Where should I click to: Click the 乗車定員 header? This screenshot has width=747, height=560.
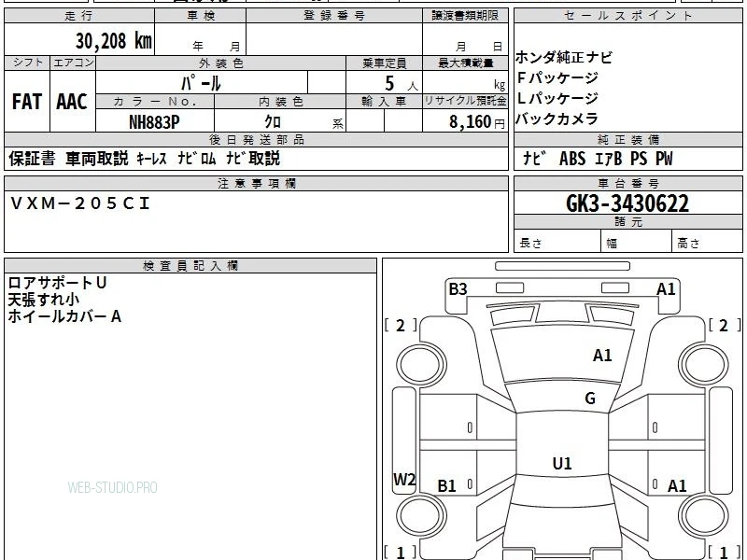coord(384,63)
